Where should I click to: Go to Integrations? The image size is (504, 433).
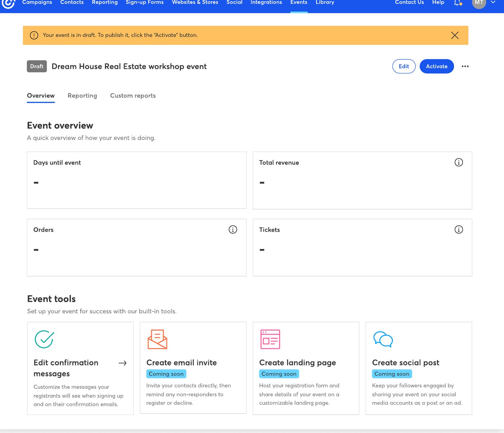(266, 2)
